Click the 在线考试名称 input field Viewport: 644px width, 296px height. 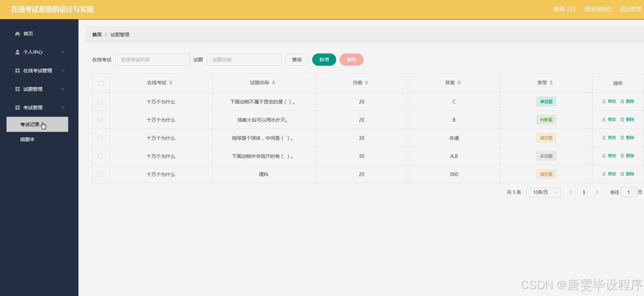pos(153,59)
